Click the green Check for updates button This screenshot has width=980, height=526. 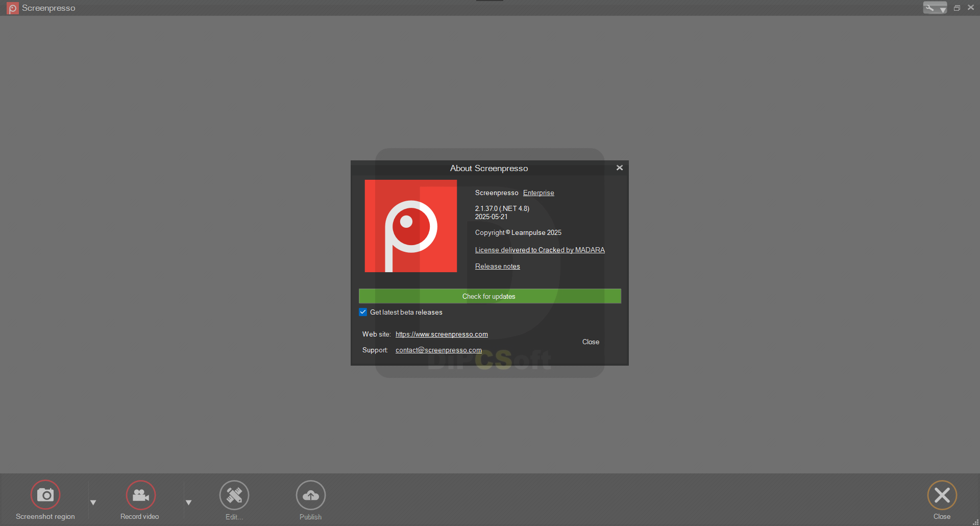490,296
